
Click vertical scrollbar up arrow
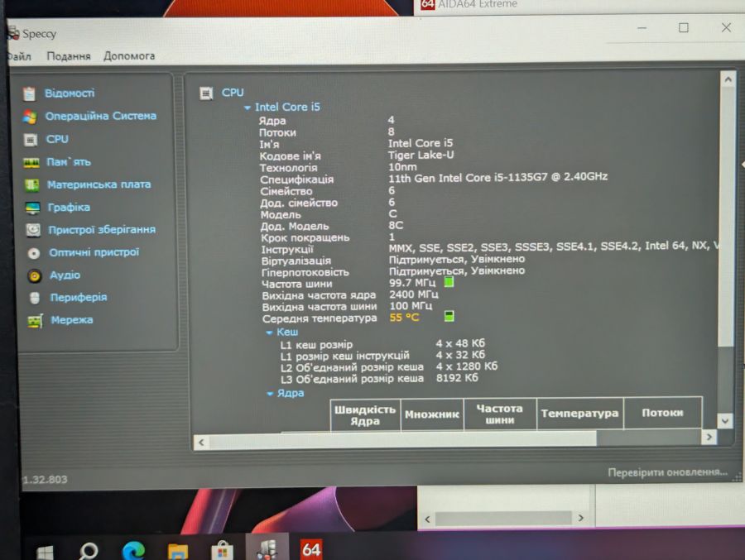pos(728,79)
